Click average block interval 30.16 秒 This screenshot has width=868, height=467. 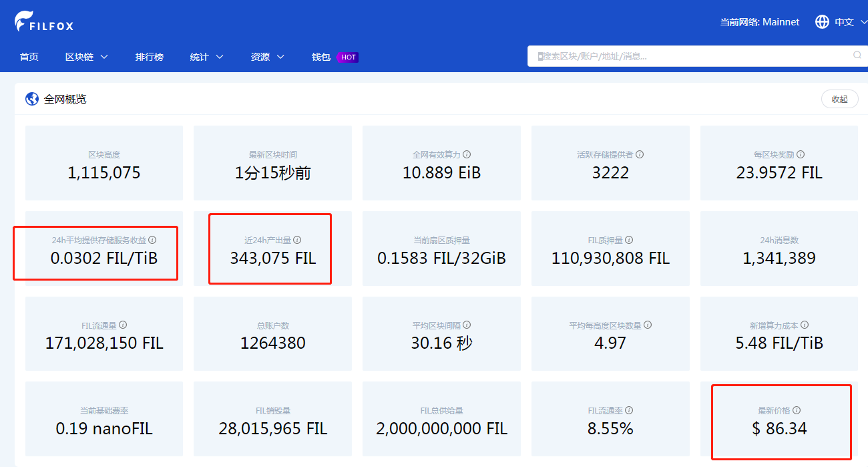point(441,343)
